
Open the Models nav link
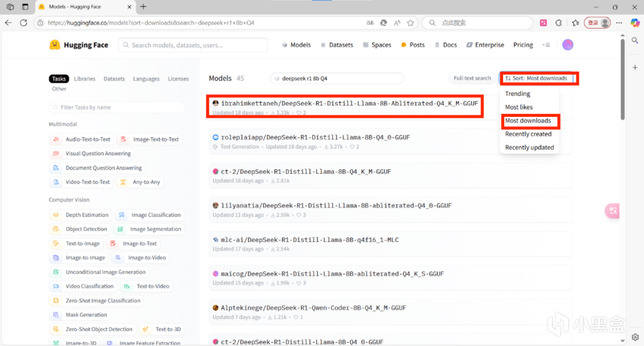point(296,45)
